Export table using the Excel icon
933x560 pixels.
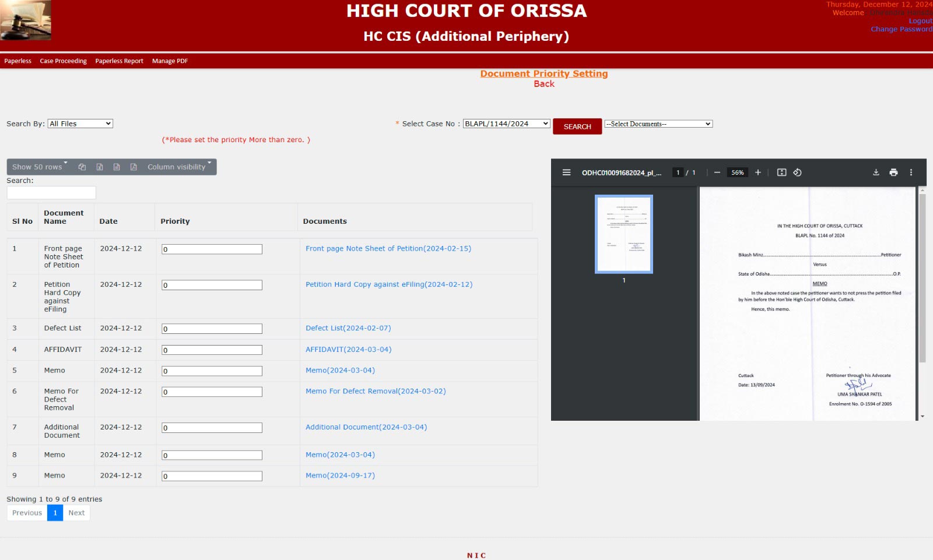(x=100, y=167)
